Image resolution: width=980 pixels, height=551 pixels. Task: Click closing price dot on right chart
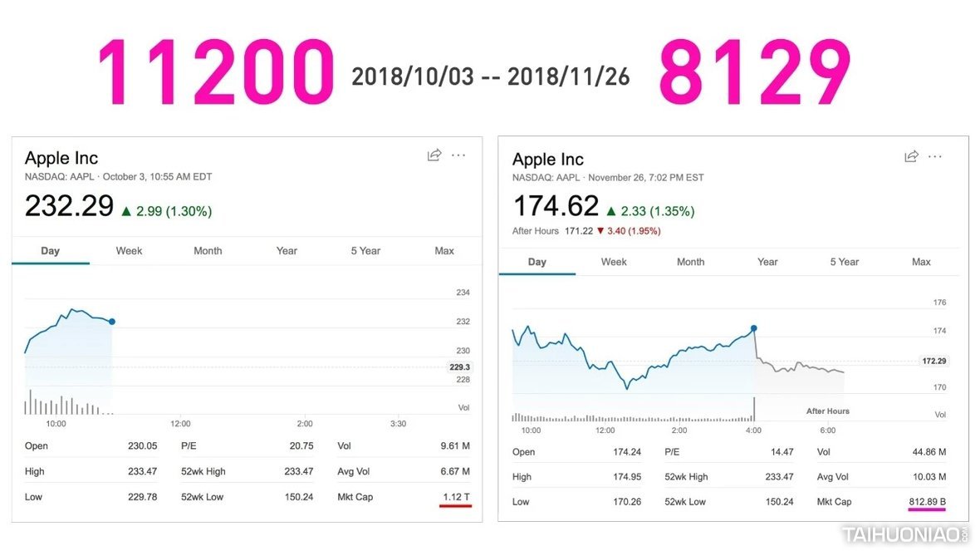[x=754, y=328]
